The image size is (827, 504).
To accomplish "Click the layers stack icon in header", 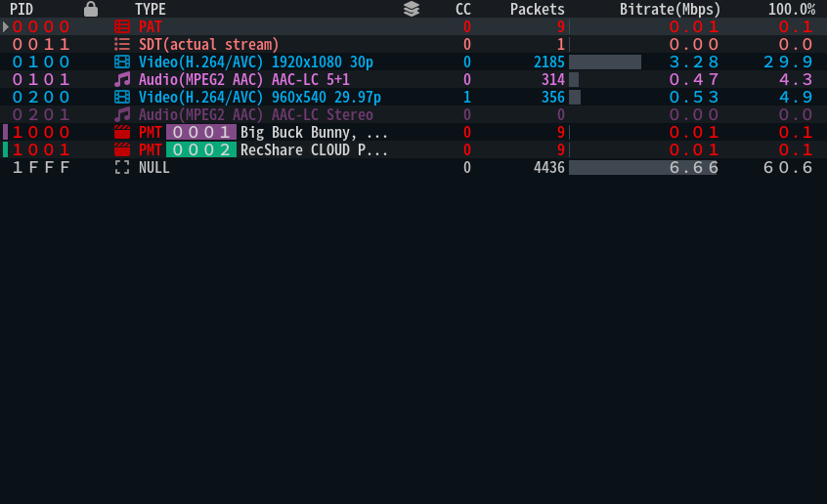I will point(412,9).
